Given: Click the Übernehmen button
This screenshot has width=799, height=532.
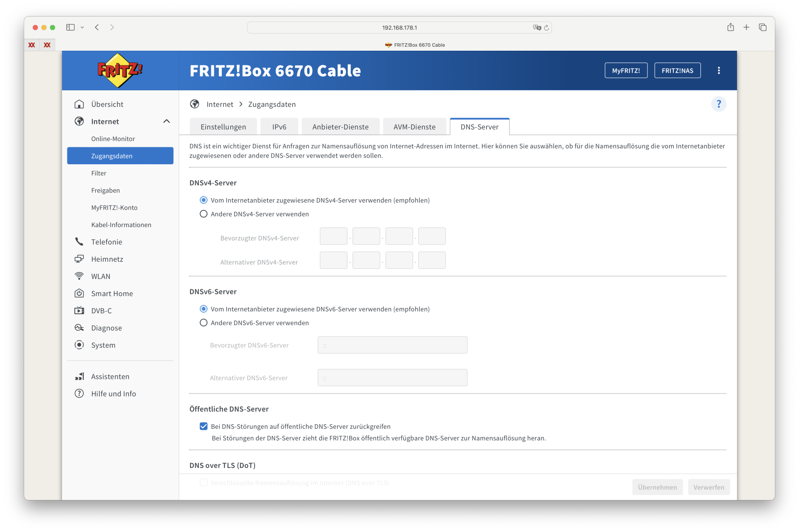Looking at the screenshot, I should (658, 487).
